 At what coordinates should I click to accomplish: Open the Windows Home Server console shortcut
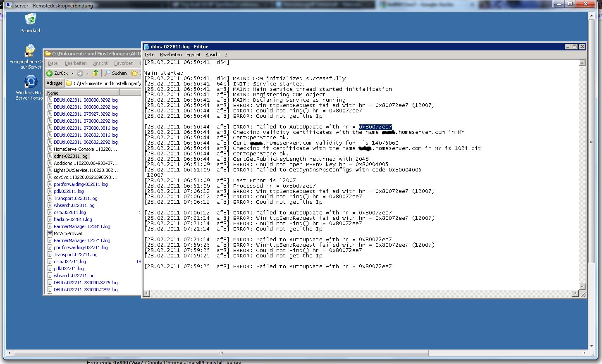click(31, 82)
